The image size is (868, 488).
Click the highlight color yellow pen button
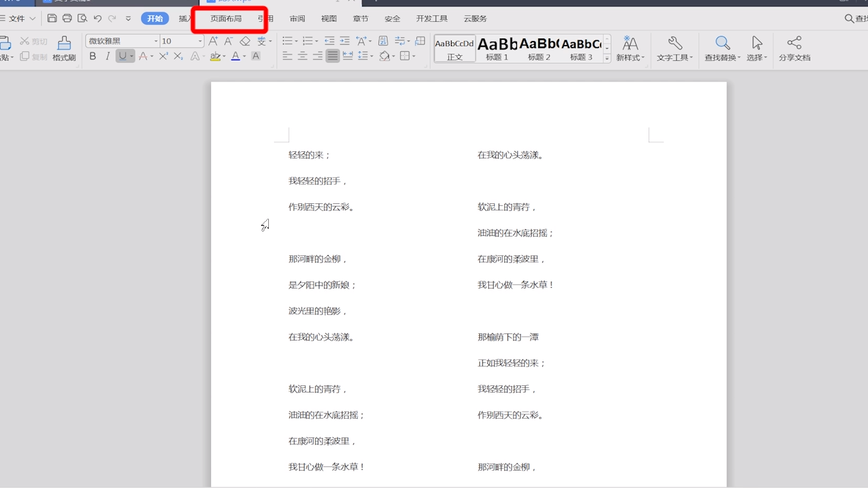point(215,56)
